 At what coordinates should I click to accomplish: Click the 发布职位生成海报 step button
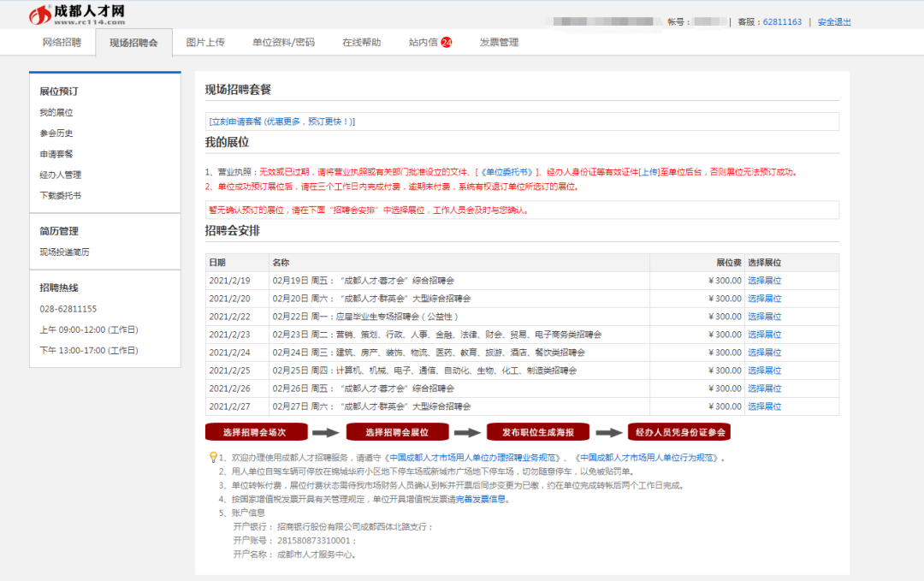click(538, 432)
